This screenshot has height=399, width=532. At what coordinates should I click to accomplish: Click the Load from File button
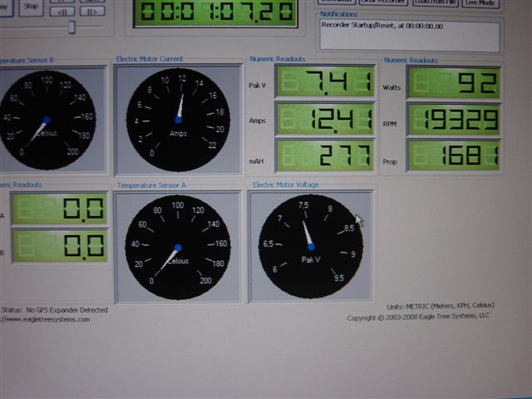coord(434,3)
